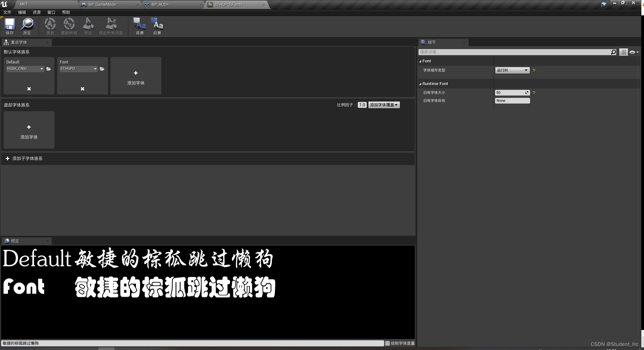Click Unreal Engine logo icon

pos(5,4)
